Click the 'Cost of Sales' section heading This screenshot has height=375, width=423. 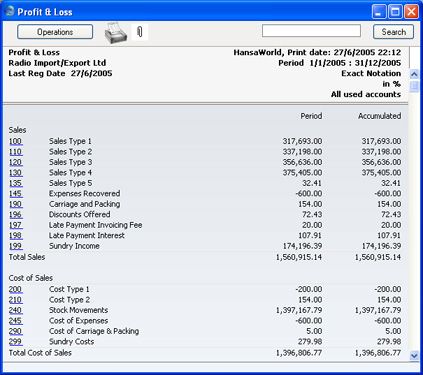pyautogui.click(x=31, y=278)
